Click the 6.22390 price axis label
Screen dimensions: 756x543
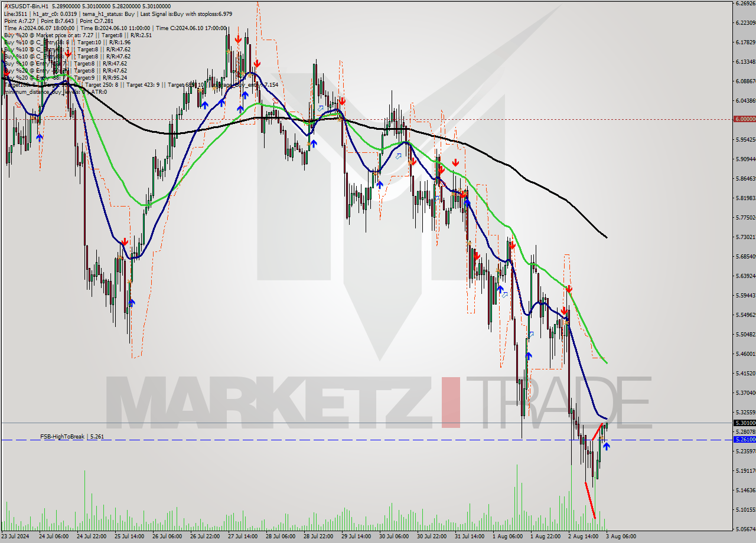pyautogui.click(x=746, y=23)
